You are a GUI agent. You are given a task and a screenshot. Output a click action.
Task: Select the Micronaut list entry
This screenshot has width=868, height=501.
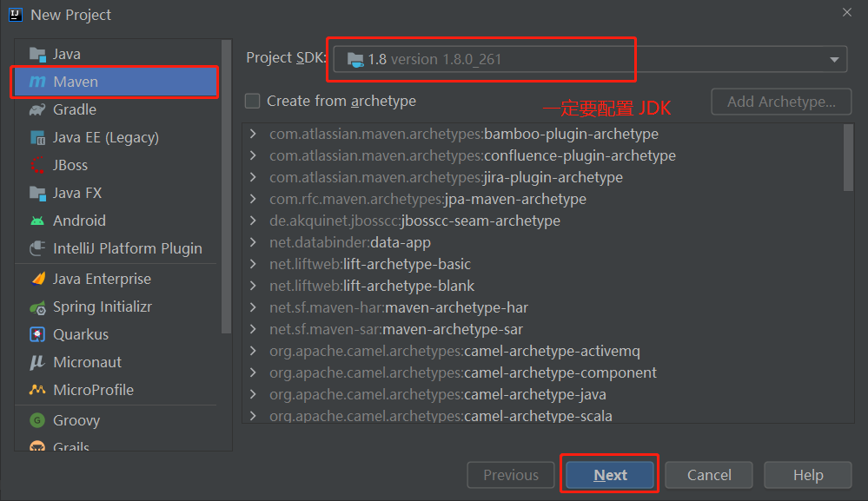tap(116, 362)
